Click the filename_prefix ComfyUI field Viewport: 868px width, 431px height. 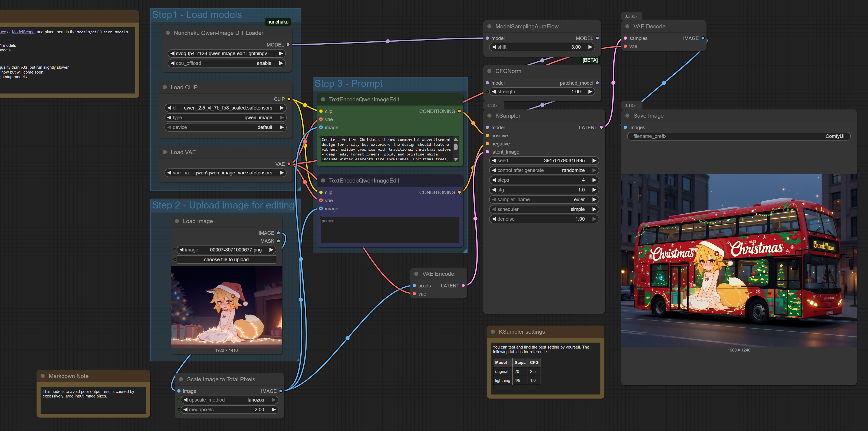coord(739,136)
